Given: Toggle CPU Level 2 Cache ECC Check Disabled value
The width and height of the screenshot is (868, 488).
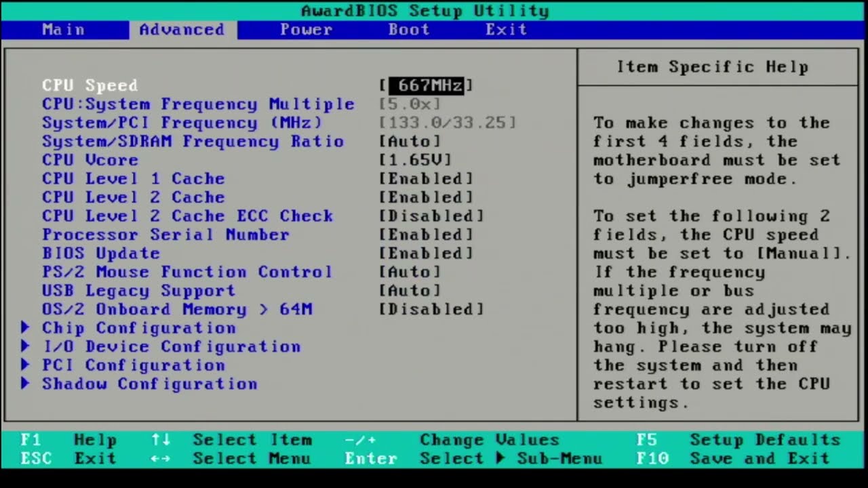Looking at the screenshot, I should pyautogui.click(x=431, y=216).
